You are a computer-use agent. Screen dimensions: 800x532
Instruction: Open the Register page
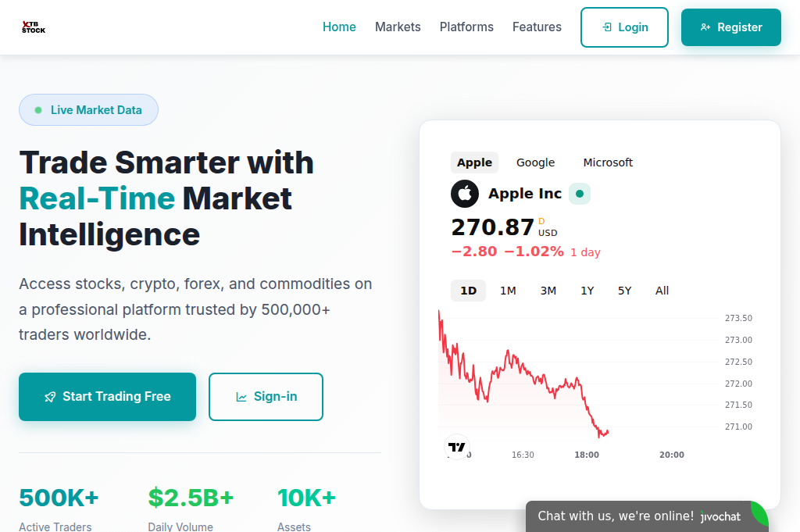(x=730, y=27)
